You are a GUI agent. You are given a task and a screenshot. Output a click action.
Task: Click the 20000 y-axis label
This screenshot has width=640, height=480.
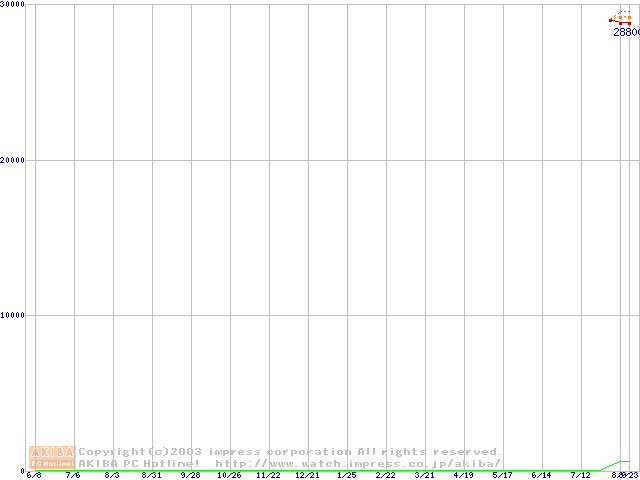13,160
